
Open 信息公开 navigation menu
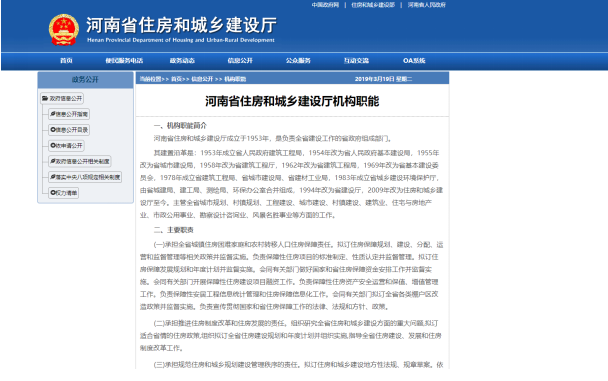point(240,60)
